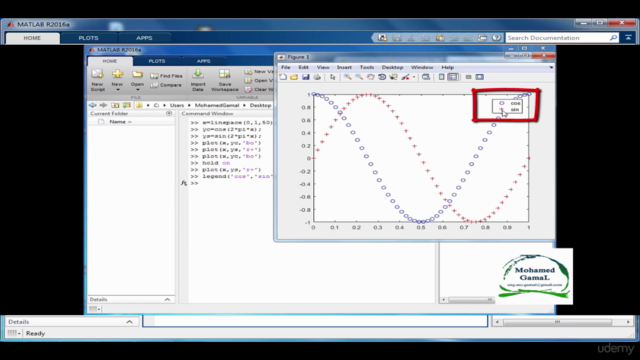The width and height of the screenshot is (640, 360).
Task: Click Back arrow in inner MATLAB folder toolbar
Action: pos(93,105)
